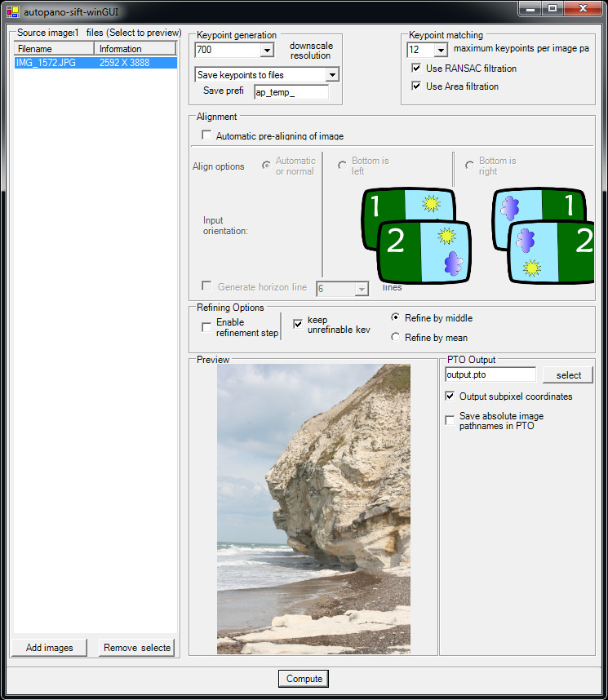Image resolution: width=608 pixels, height=700 pixels.
Task: Click the Compute button
Action: 304,679
